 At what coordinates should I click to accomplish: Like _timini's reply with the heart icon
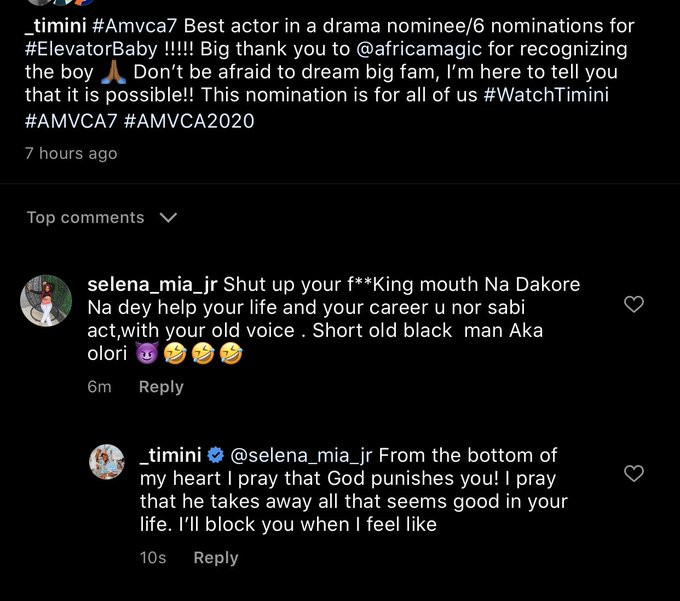pyautogui.click(x=633, y=474)
